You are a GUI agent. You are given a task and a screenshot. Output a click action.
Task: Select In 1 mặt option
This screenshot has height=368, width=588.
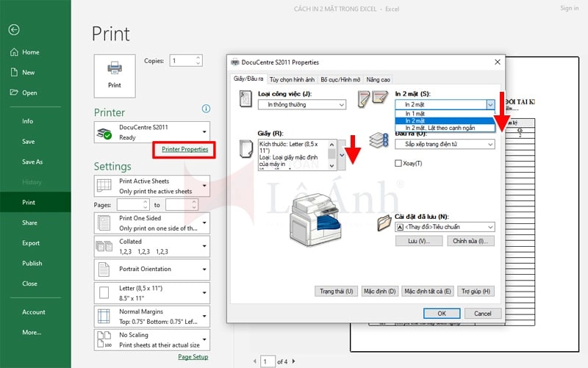(x=445, y=113)
